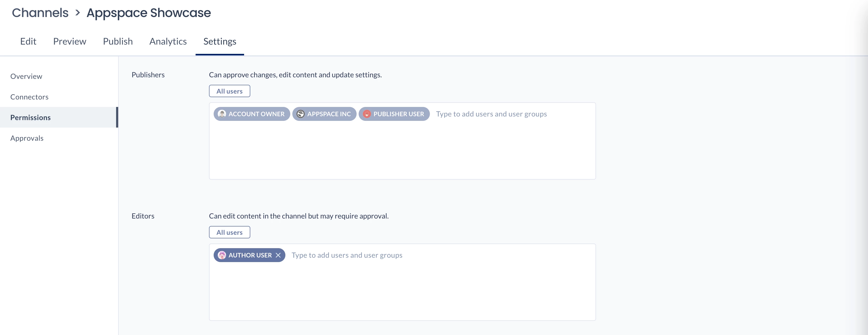Open the Analytics tab
Viewport: 868px width, 335px height.
[168, 41]
